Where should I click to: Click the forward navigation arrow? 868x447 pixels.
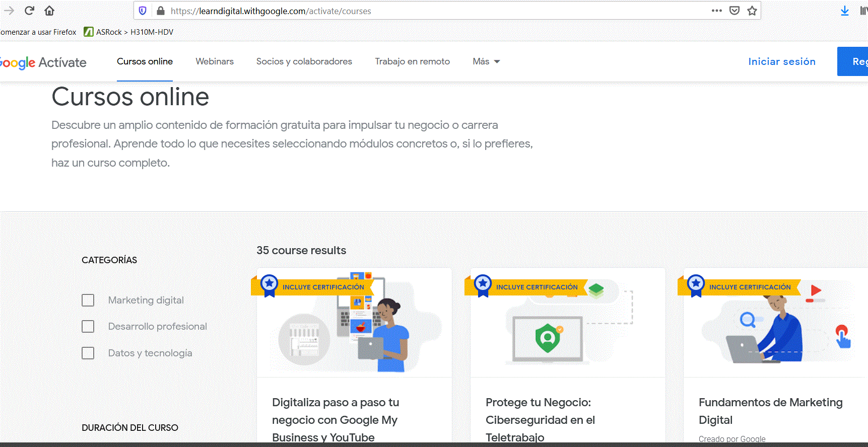click(x=9, y=11)
